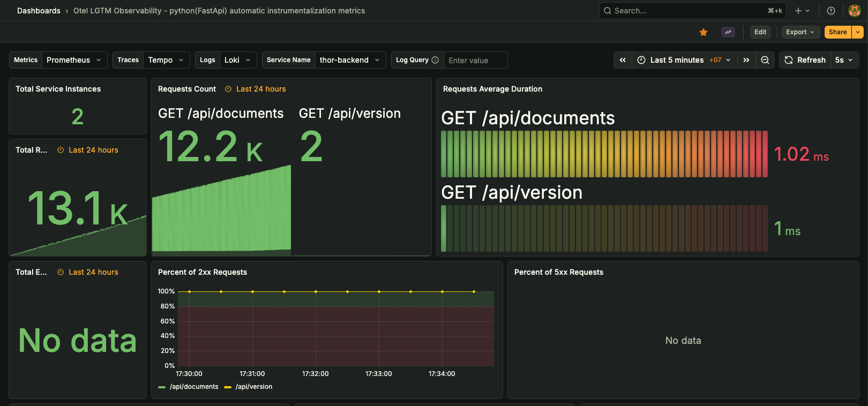868x406 pixels.
Task: Click the GET /api/version duration bar gauge
Action: (604, 228)
